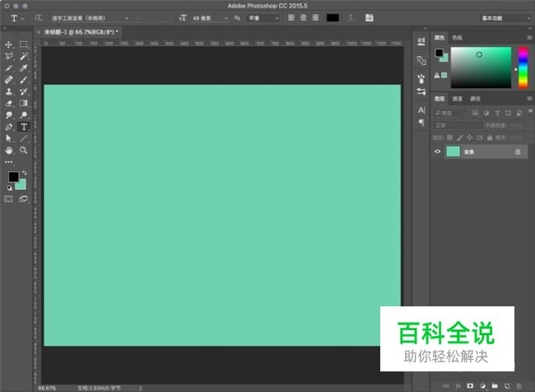Screen dimensions: 535x392
Task: Select the Move tool
Action: coord(9,44)
